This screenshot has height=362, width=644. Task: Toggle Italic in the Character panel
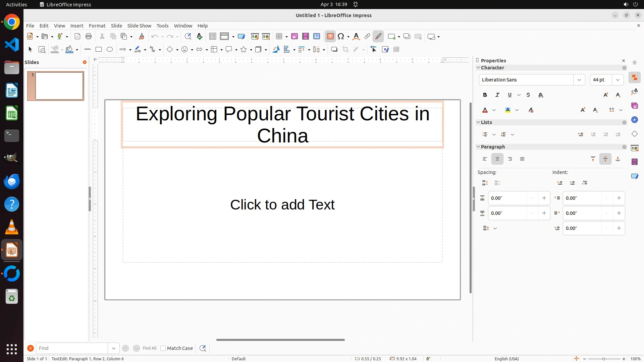[497, 95]
